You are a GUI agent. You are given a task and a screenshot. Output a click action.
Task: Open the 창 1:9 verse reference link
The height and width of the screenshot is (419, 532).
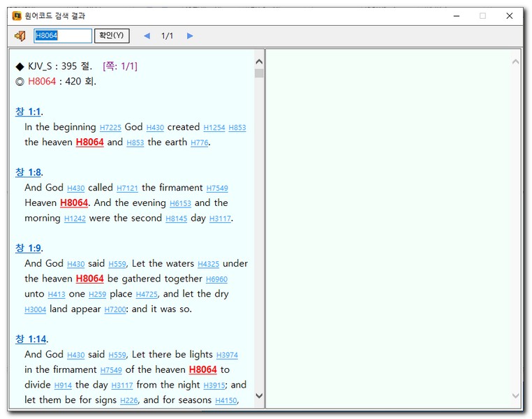click(28, 248)
